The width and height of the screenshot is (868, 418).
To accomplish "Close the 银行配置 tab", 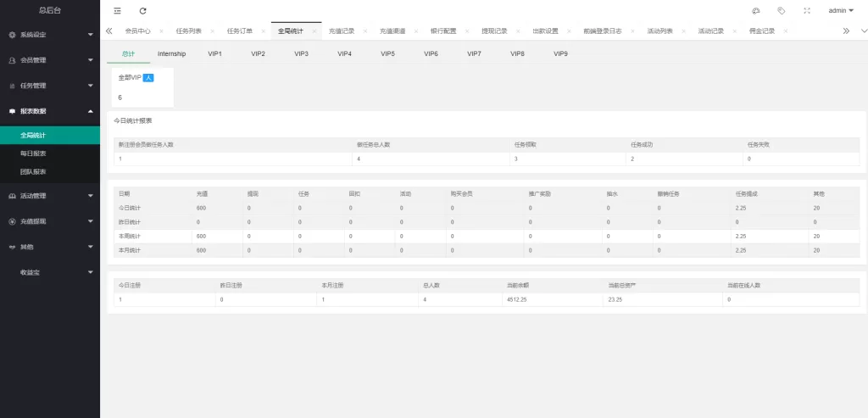I will click(x=467, y=31).
